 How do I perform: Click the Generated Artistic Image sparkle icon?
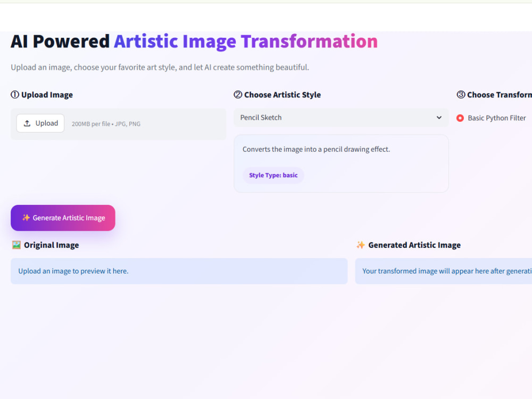(x=360, y=245)
